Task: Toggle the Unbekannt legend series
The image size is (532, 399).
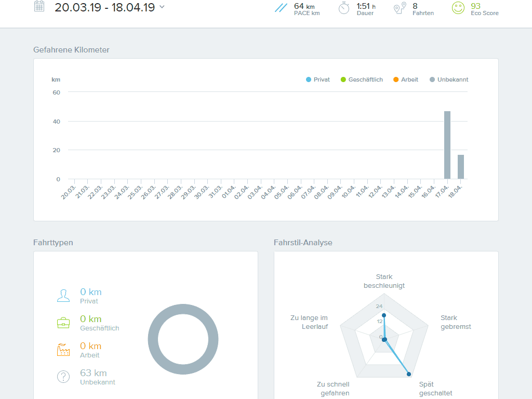Action: click(x=449, y=79)
